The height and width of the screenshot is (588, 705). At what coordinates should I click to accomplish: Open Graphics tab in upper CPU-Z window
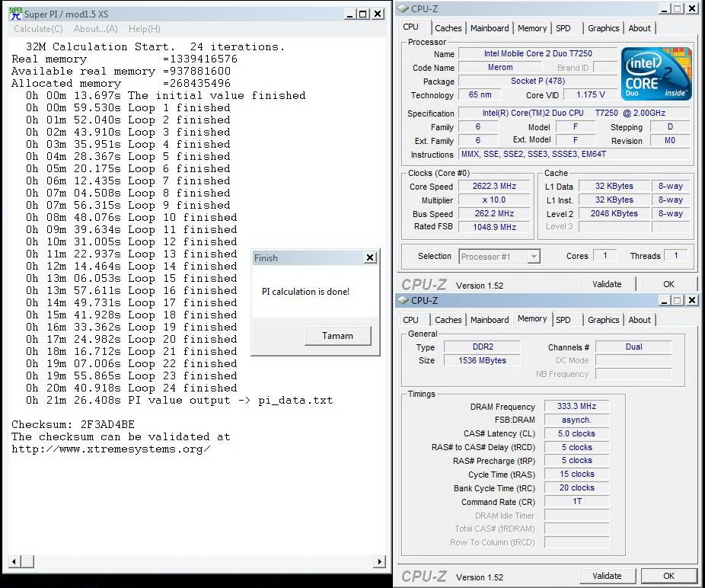[604, 28]
